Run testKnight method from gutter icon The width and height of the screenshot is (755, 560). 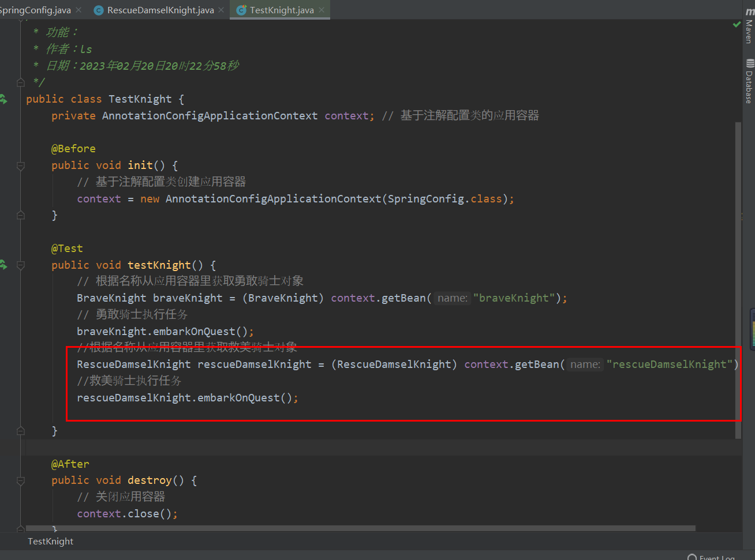coord(3,265)
